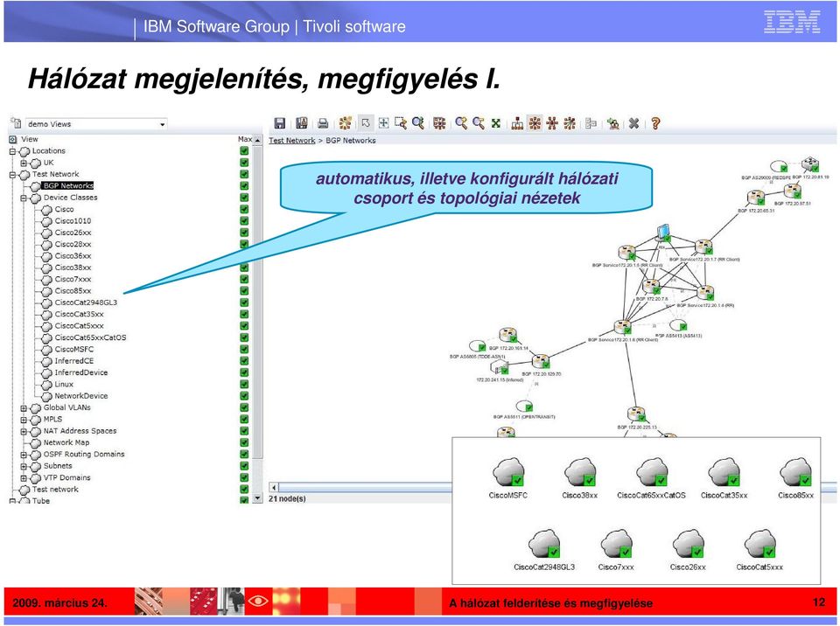Follow the Test Network breadcrumb link
The height and width of the screenshot is (626, 840).
pos(292,140)
